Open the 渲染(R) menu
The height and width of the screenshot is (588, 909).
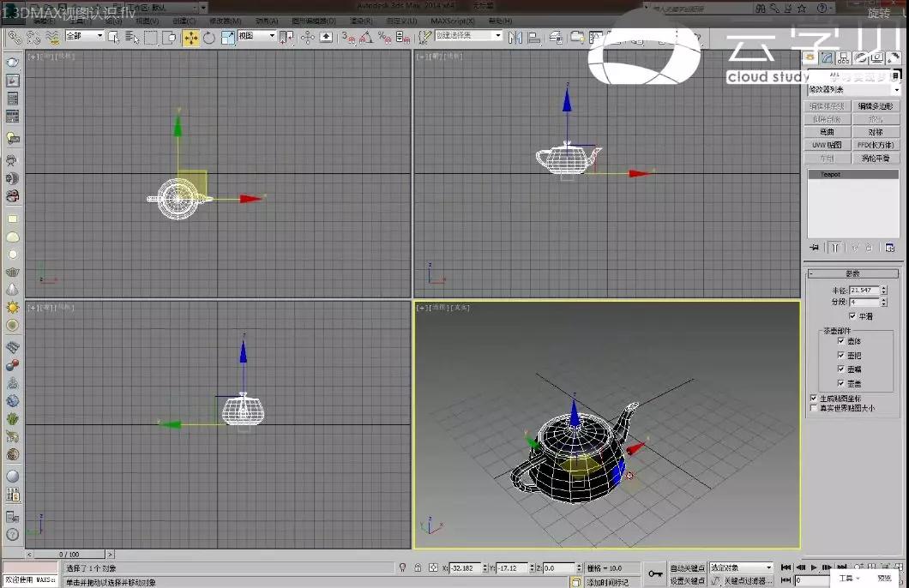[x=361, y=21]
